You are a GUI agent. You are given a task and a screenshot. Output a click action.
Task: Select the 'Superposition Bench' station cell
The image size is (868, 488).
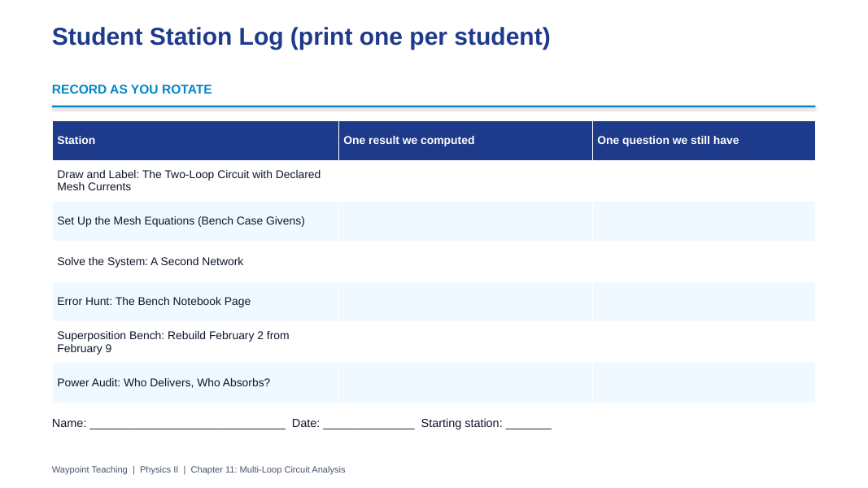[x=195, y=342]
